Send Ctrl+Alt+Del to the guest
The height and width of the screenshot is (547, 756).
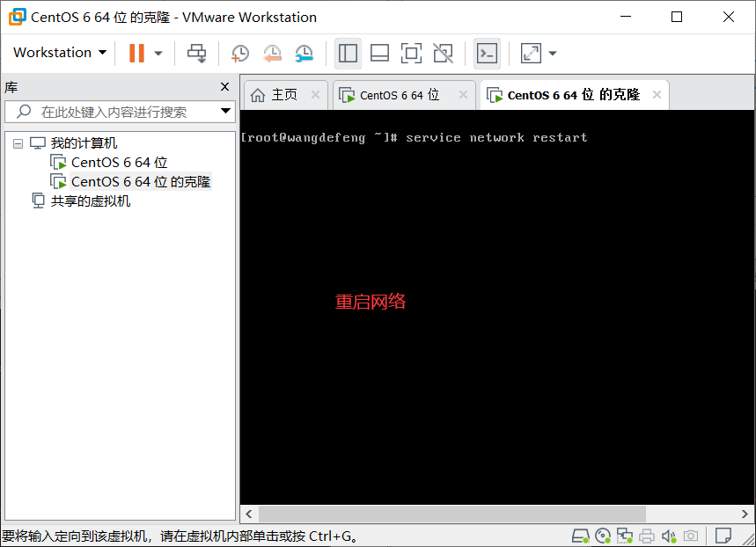[x=196, y=53]
